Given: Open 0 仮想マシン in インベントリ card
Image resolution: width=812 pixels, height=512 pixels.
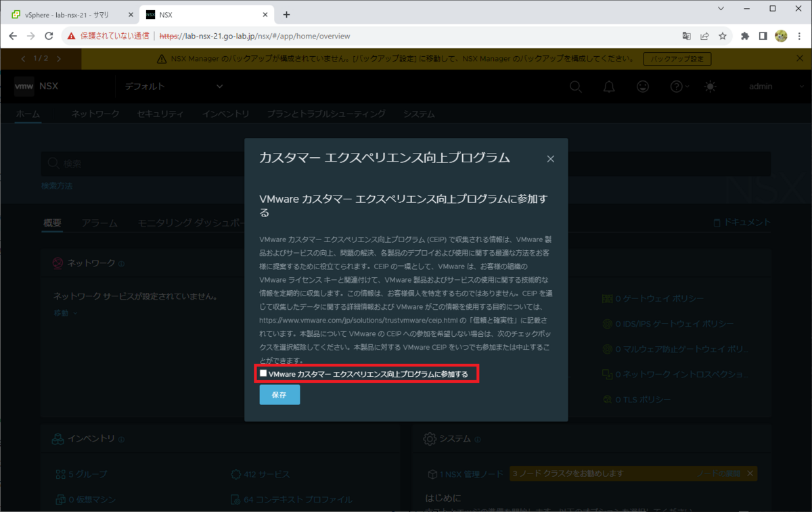Looking at the screenshot, I should tap(85, 500).
